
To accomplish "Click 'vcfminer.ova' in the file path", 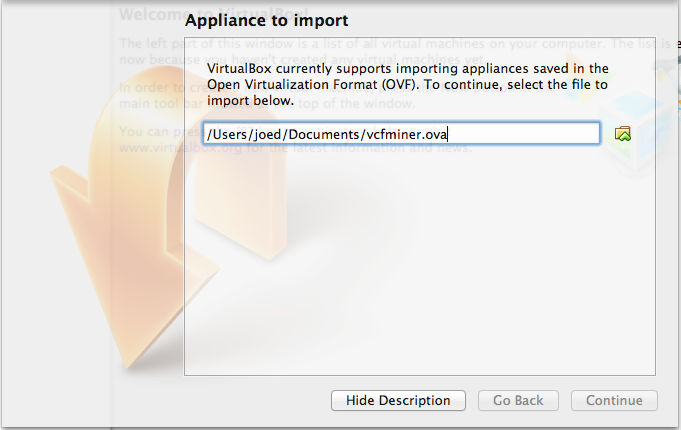I will point(398,133).
